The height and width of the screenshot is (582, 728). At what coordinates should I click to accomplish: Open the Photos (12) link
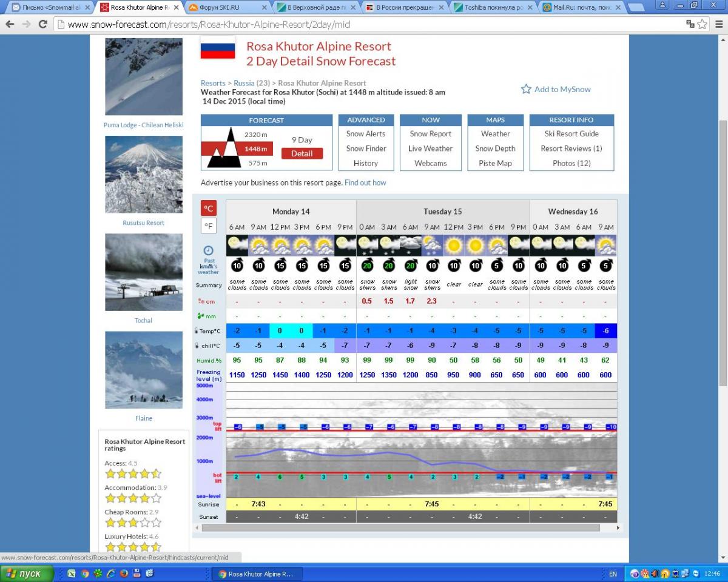[571, 163]
